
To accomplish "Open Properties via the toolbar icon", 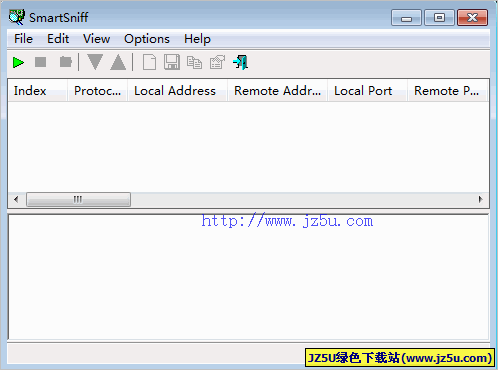I will pos(217,62).
